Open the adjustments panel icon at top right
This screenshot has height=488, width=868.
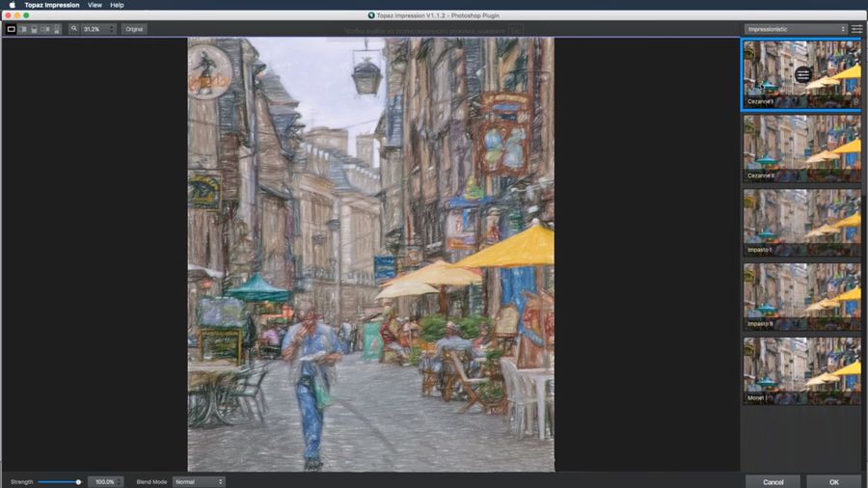[x=857, y=29]
